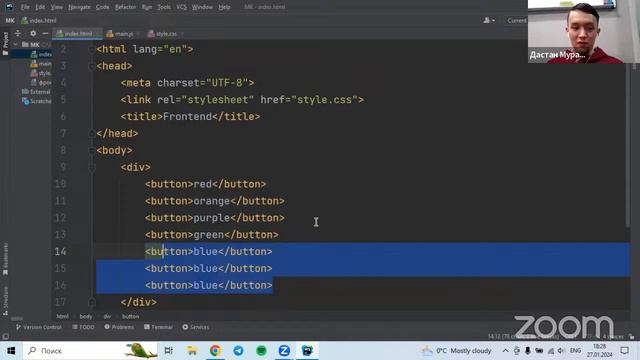This screenshot has width=640, height=360.
Task: Hide the Project tool window
Action: 45,33
